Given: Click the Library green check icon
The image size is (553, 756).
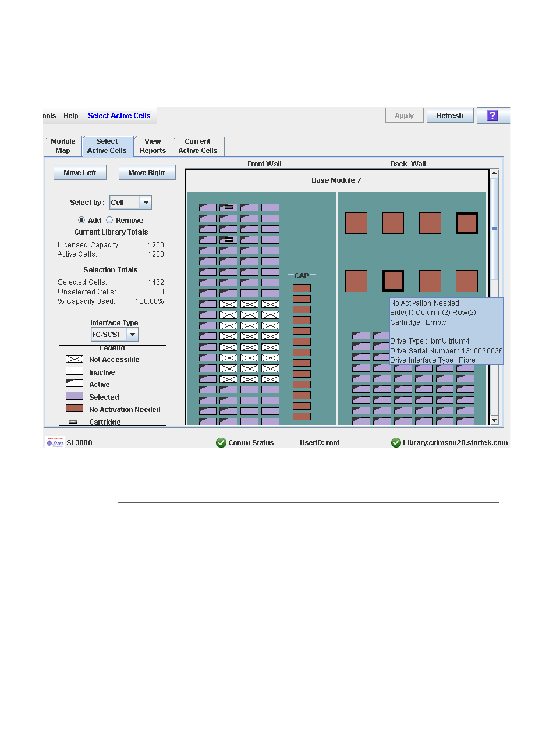Looking at the screenshot, I should pos(396,442).
